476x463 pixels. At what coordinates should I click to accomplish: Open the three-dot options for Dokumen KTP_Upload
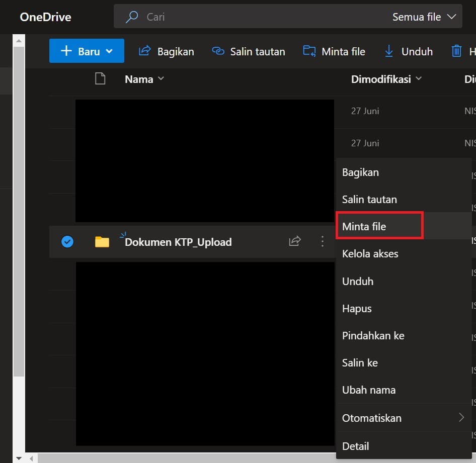tap(322, 241)
